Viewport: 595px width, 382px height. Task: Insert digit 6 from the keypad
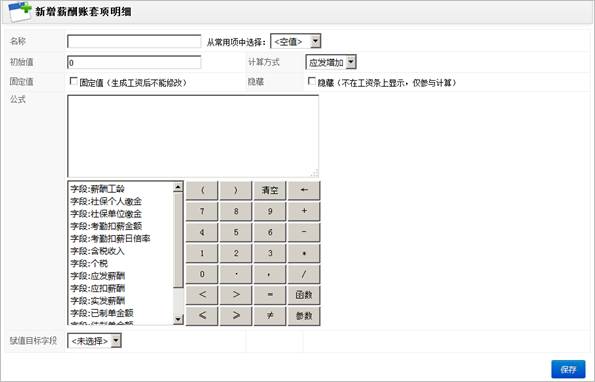tap(270, 232)
